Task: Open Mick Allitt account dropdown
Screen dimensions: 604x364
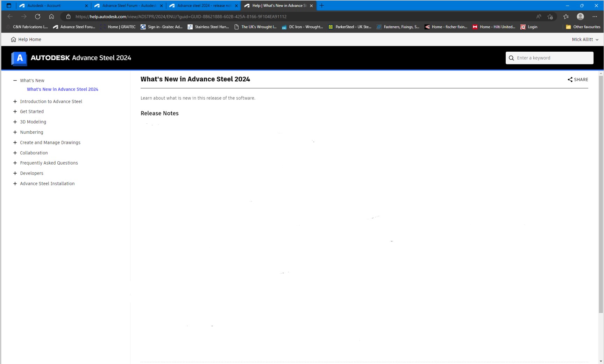Action: pyautogui.click(x=585, y=39)
